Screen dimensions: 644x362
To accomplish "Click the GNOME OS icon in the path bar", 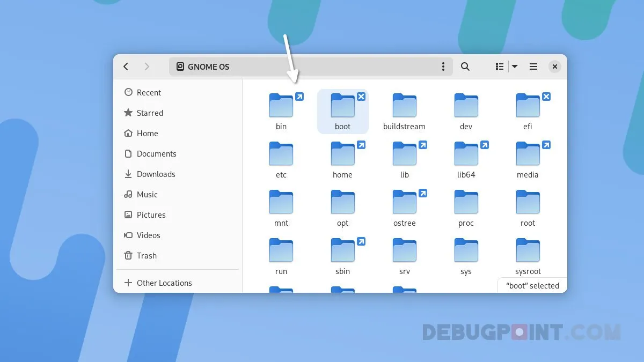I will [180, 67].
